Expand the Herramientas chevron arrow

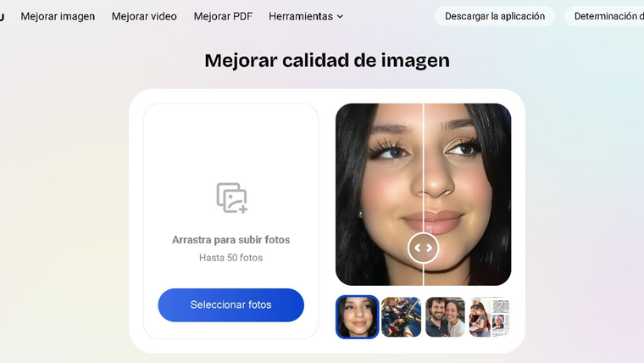[340, 16]
